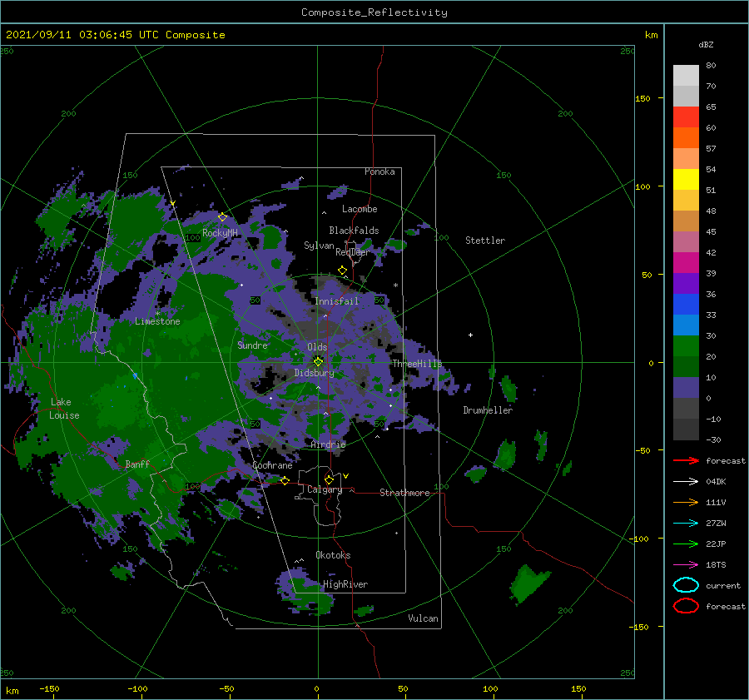The image size is (749, 700).
Task: Select the yellow diamond marker below RedDeer
Action: click(x=342, y=270)
